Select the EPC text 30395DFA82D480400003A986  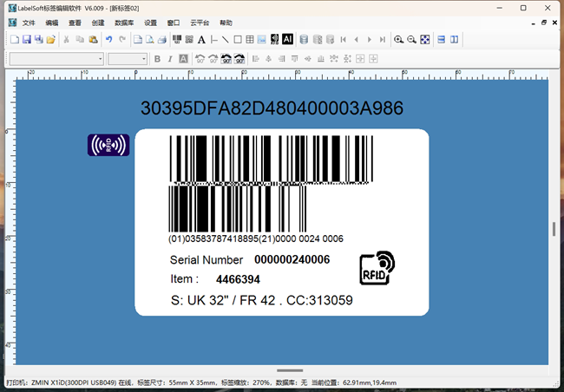pos(272,108)
